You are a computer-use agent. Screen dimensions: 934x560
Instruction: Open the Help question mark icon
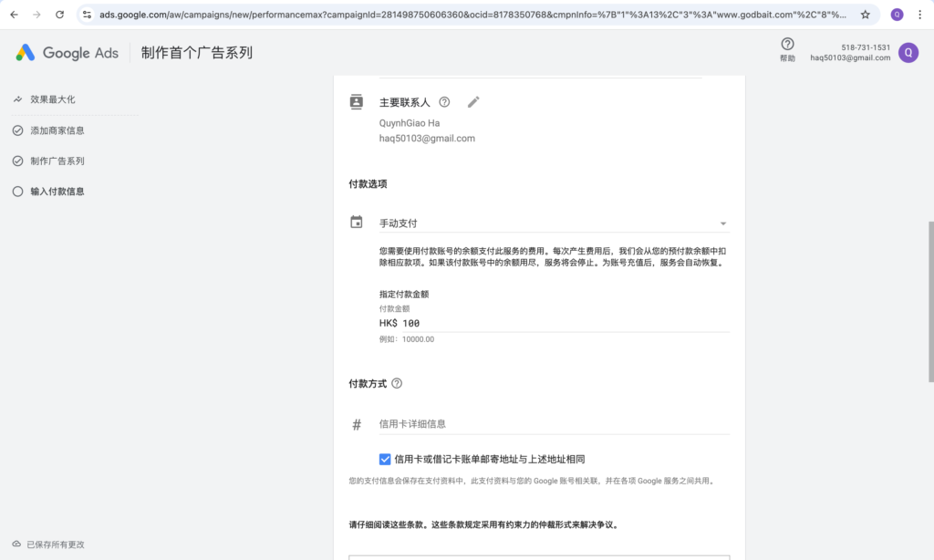787,45
